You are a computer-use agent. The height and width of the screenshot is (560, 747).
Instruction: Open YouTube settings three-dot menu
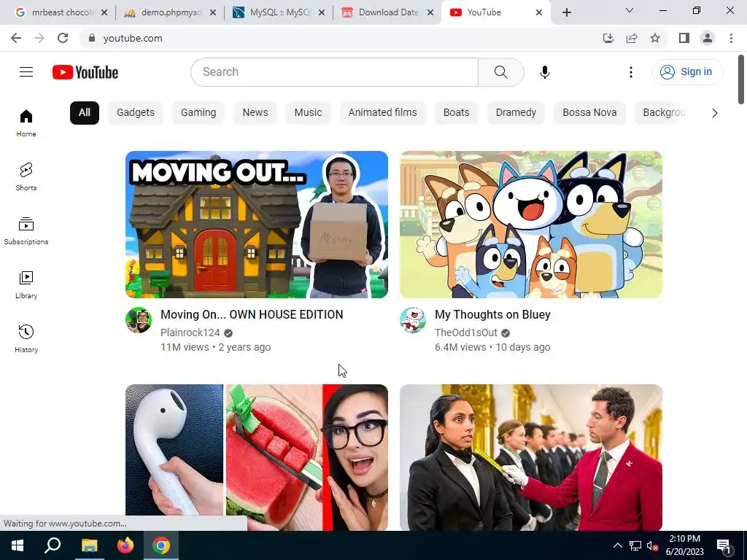pyautogui.click(x=631, y=72)
